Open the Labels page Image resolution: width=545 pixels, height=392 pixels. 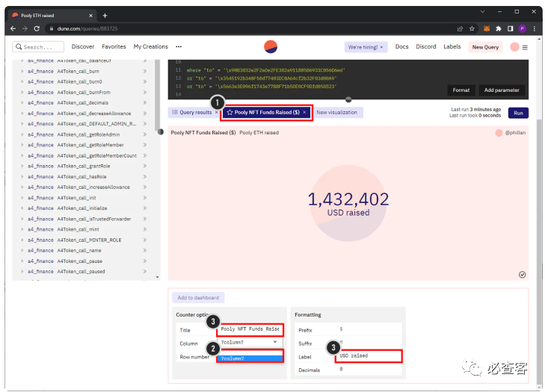[x=452, y=46]
